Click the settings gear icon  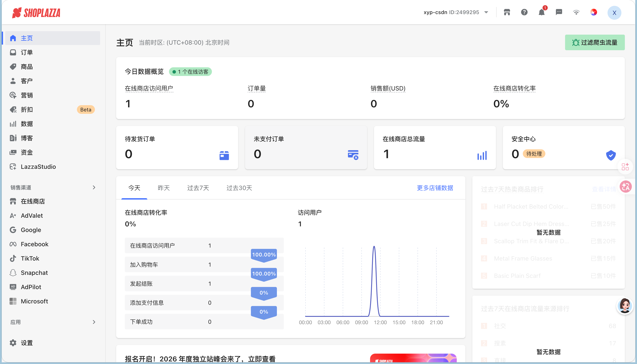(x=13, y=343)
